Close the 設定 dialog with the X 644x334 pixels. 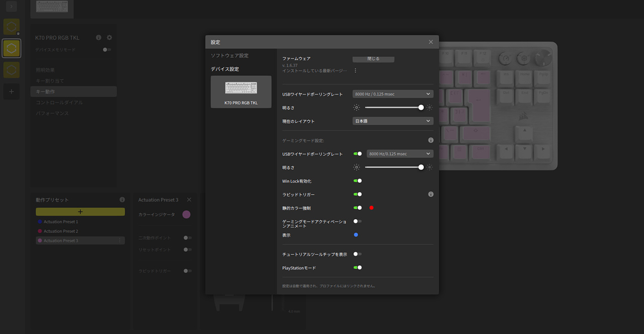[x=431, y=42]
